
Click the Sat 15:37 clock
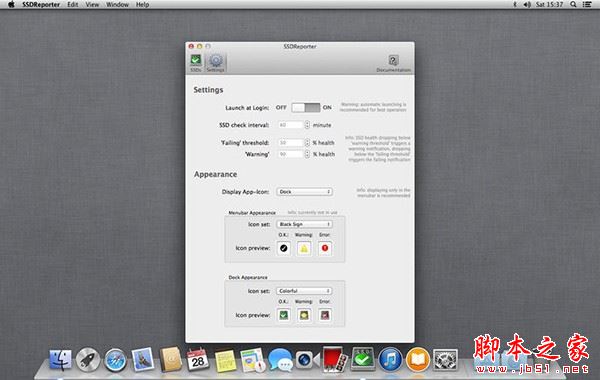(x=549, y=5)
